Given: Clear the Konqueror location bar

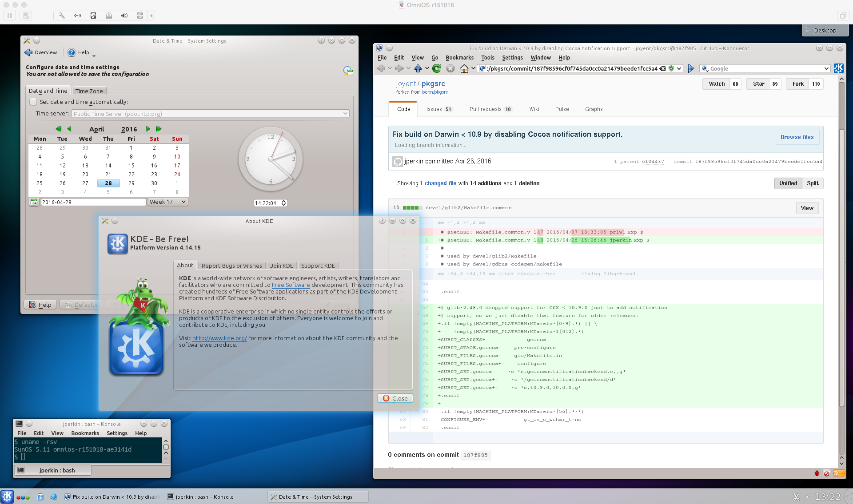Looking at the screenshot, I should pyautogui.click(x=662, y=68).
